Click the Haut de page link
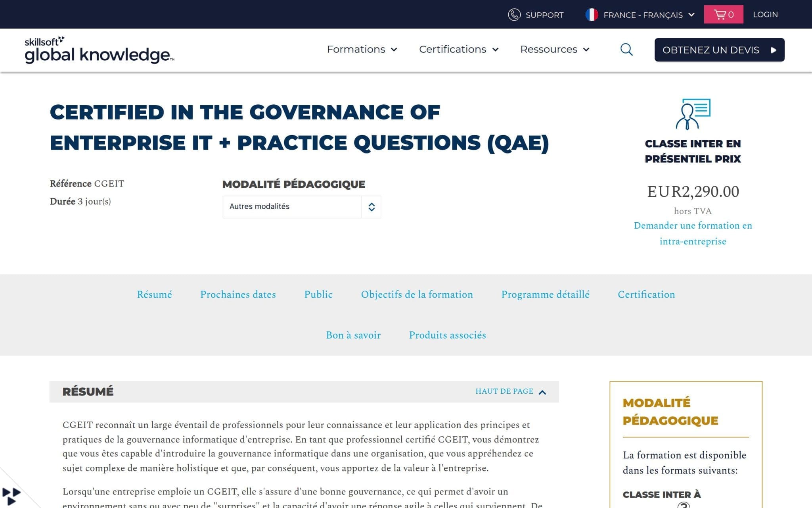This screenshot has width=812, height=508. tap(504, 391)
